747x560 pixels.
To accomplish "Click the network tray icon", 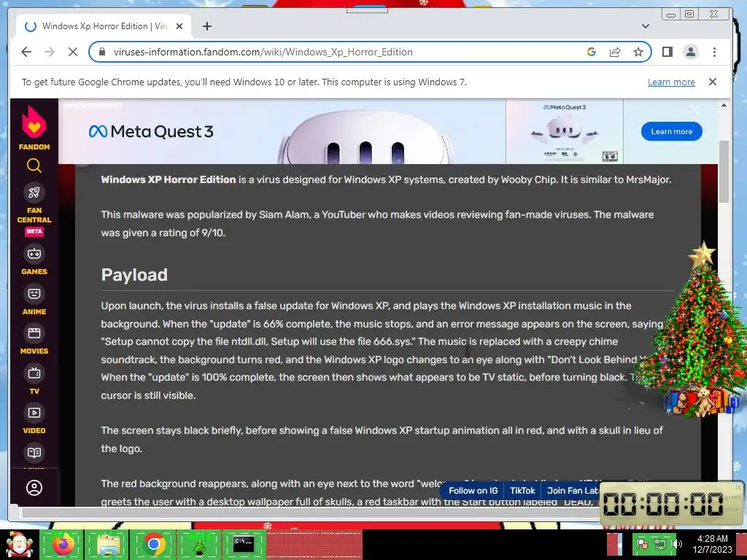I will click(x=659, y=544).
